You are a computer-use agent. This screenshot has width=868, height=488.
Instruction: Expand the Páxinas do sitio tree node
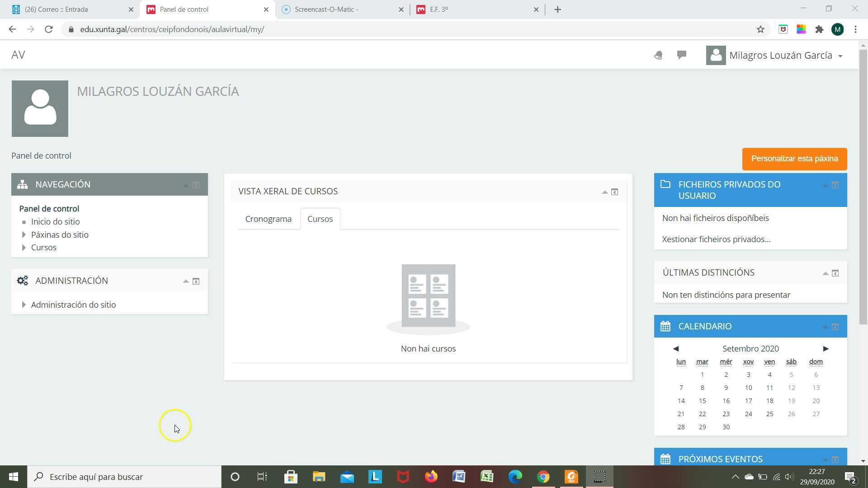click(x=24, y=235)
